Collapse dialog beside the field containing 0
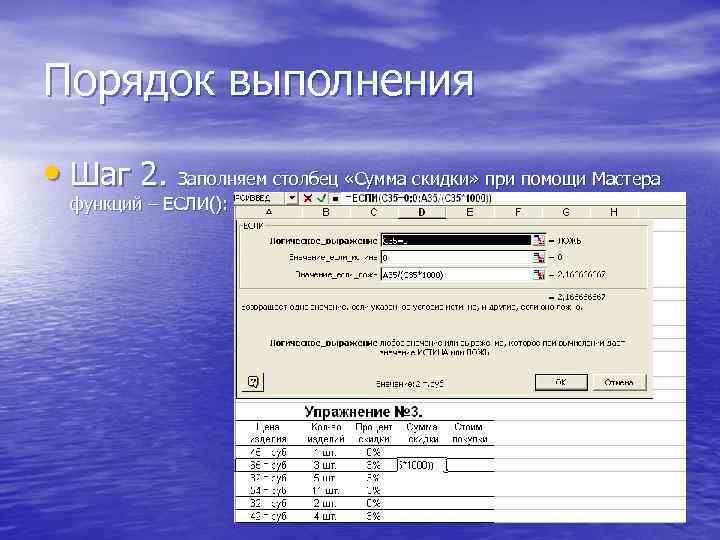 pyautogui.click(x=538, y=258)
